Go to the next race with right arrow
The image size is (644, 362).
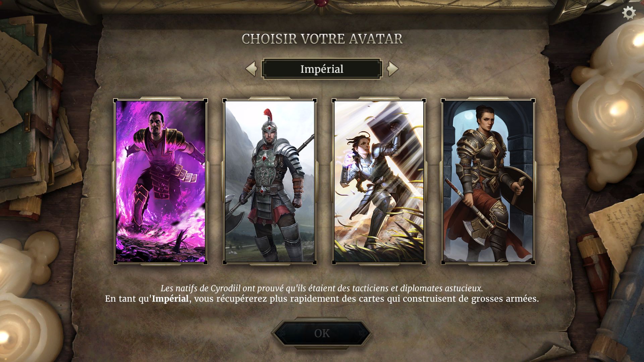(392, 69)
